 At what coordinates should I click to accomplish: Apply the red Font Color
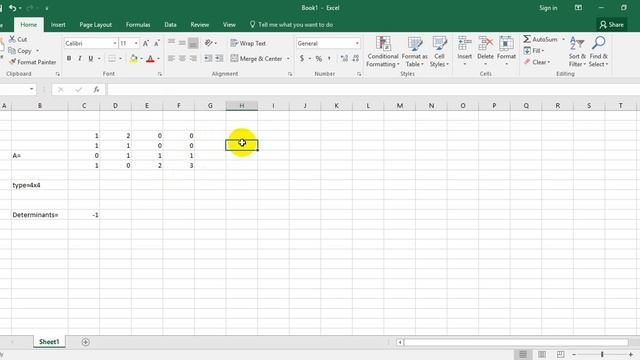[x=150, y=59]
